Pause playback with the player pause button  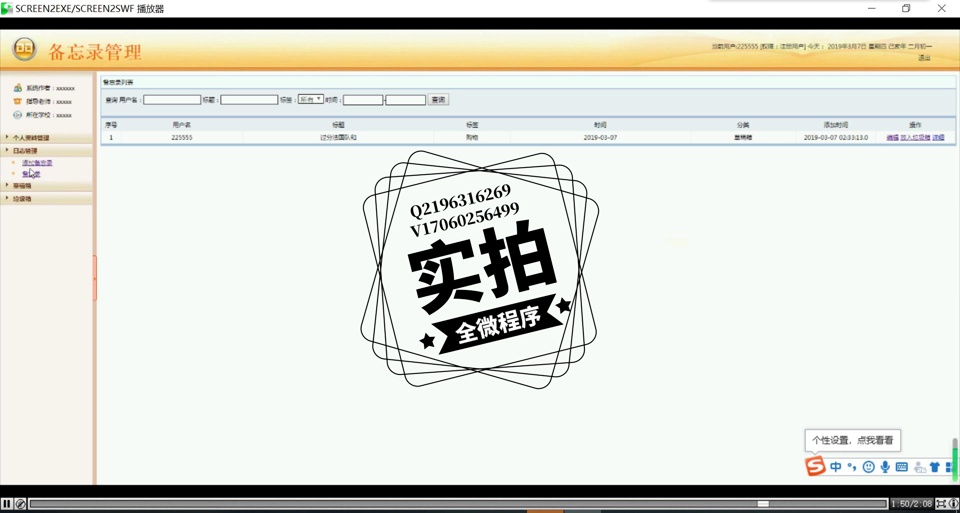click(7, 504)
